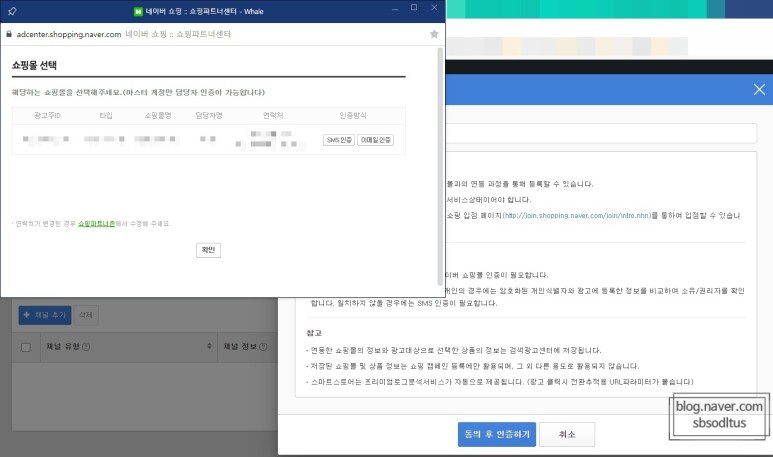Click the 참고 heading in dialog
The width and height of the screenshot is (773, 457).
(x=314, y=333)
